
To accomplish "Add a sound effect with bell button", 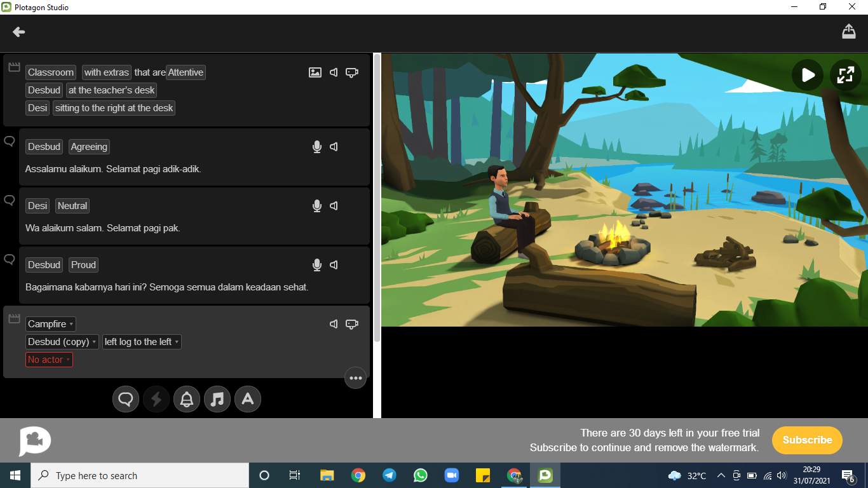I will pyautogui.click(x=187, y=400).
